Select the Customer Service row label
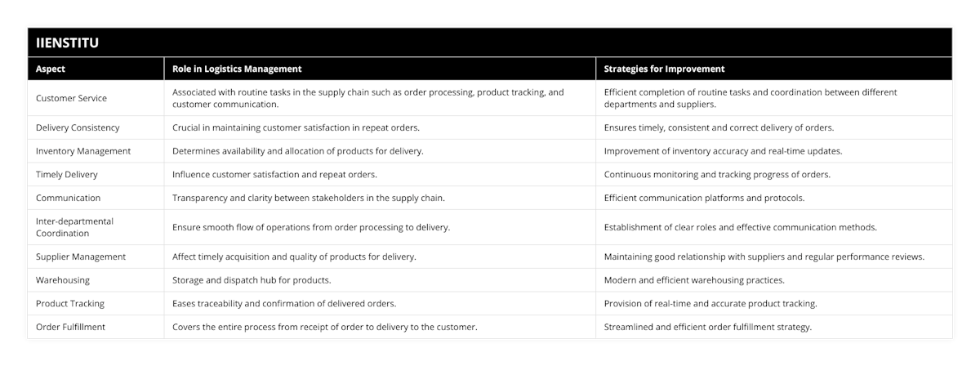This screenshot has width=980, height=366. pyautogui.click(x=71, y=98)
